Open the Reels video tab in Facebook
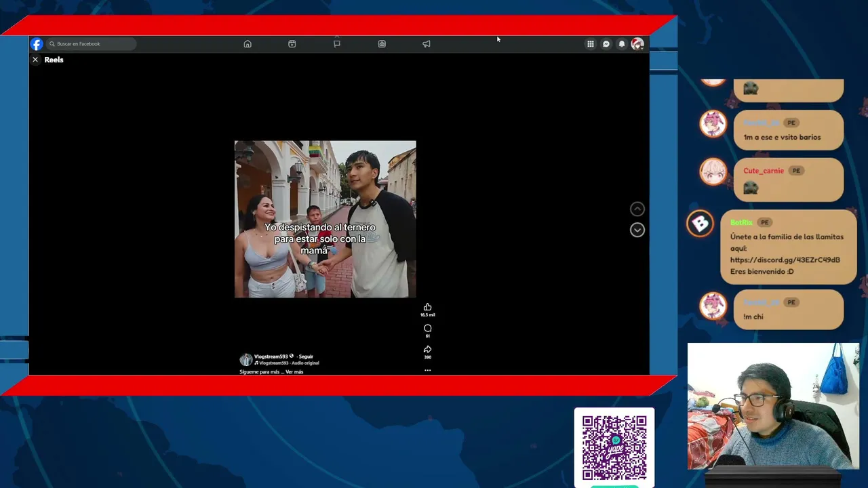Image resolution: width=868 pixels, height=488 pixels. pos(292,44)
